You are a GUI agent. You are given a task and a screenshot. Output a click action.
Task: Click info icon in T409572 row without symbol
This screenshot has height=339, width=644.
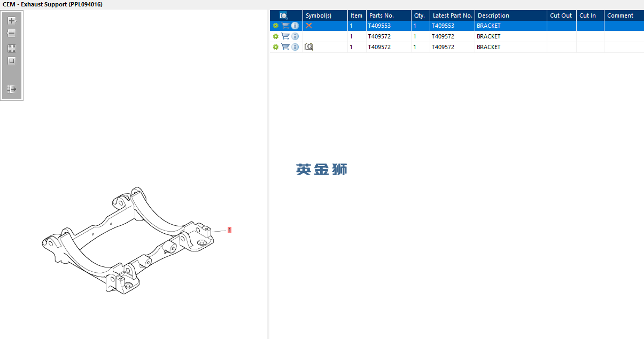click(x=295, y=36)
